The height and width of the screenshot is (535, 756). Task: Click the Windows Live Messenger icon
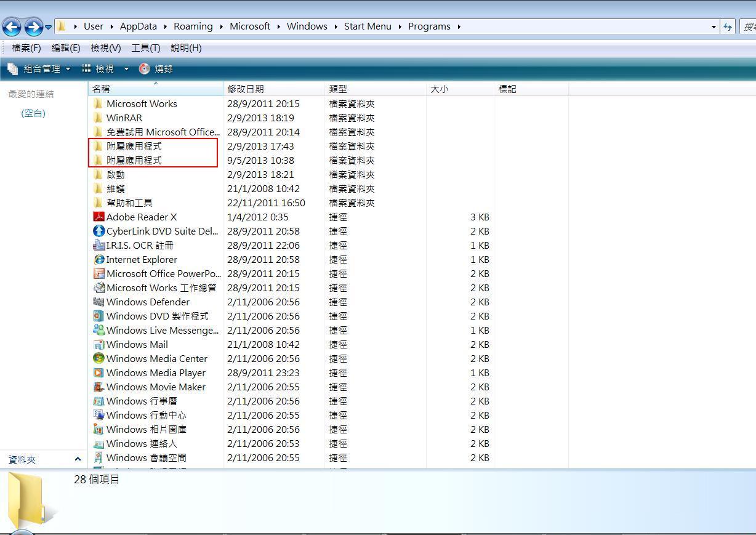[x=99, y=330]
